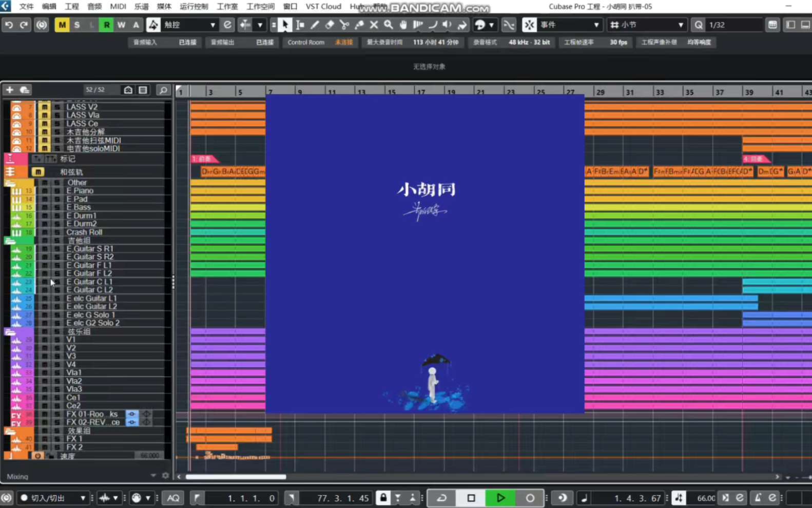
Task: Toggle the Cycle loop button in transport
Action: click(442, 497)
